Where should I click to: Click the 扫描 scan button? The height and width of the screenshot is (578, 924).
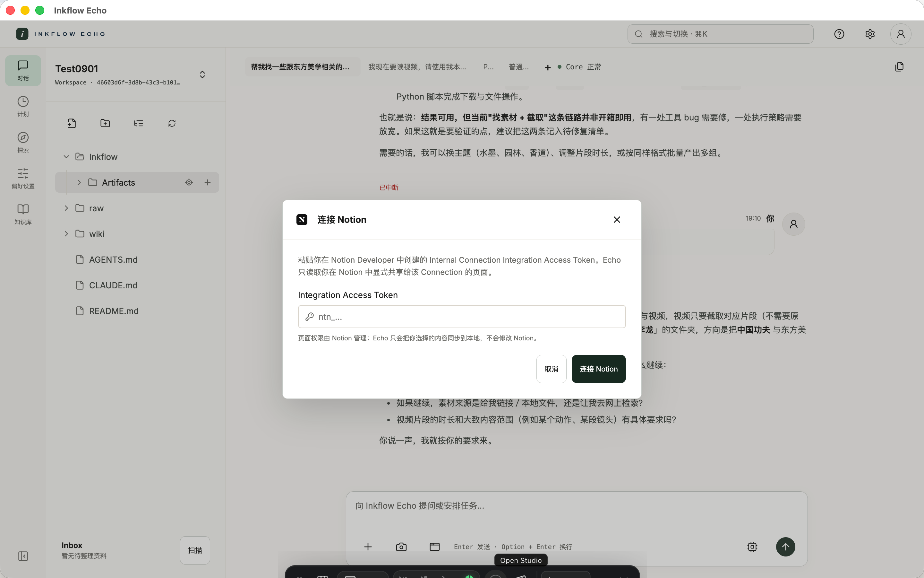point(195,550)
